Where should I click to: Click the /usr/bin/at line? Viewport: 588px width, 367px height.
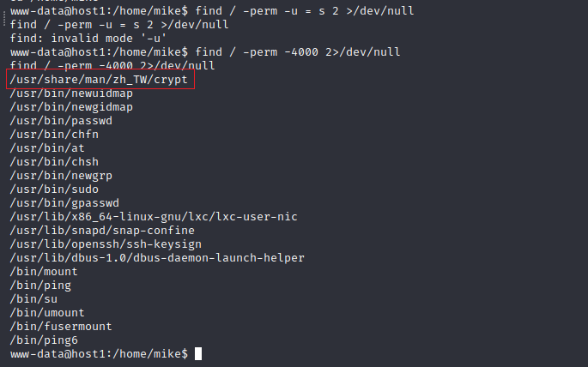point(48,148)
